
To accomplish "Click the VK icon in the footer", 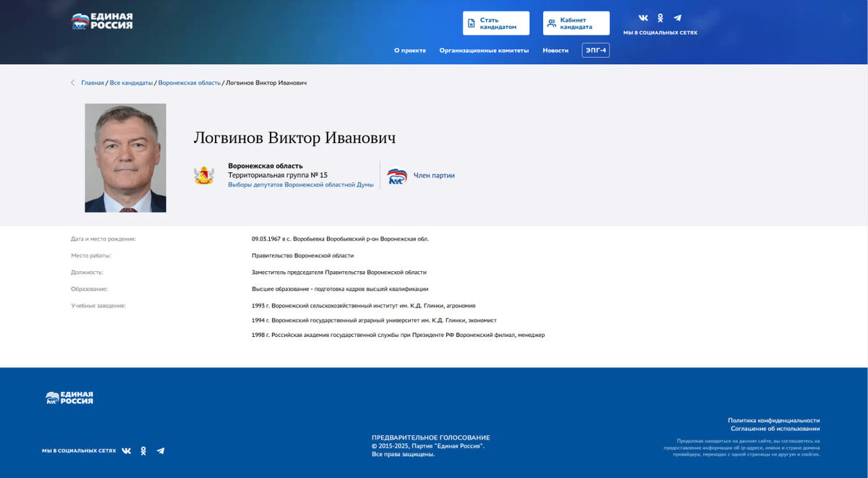I will [x=127, y=451].
